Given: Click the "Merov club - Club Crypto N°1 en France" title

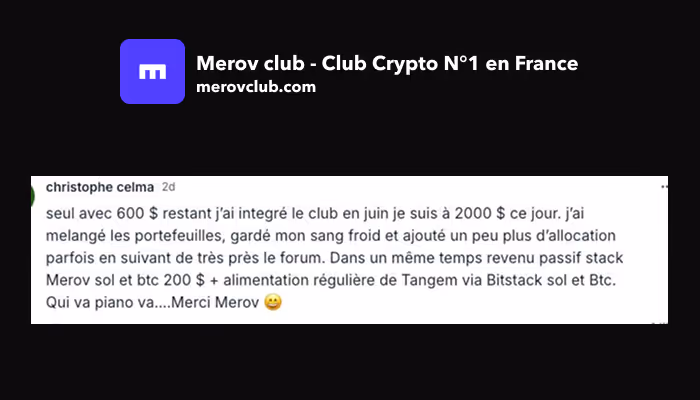Looking at the screenshot, I should (387, 63).
